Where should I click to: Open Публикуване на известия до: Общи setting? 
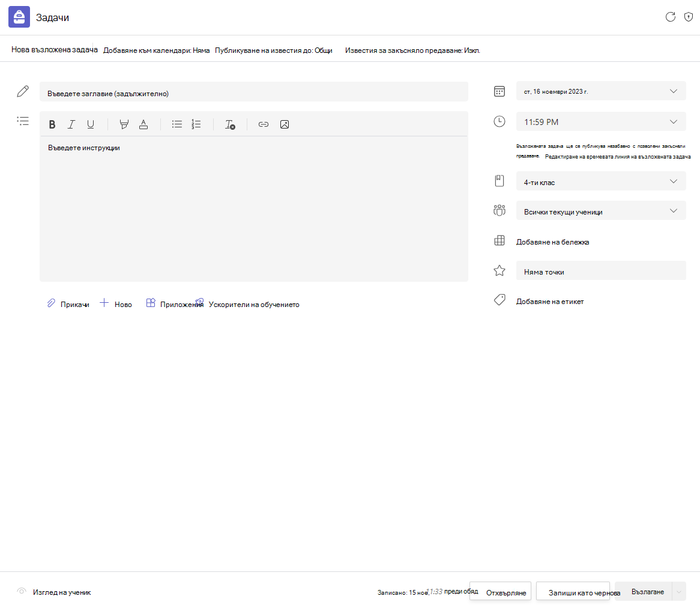pyautogui.click(x=274, y=50)
